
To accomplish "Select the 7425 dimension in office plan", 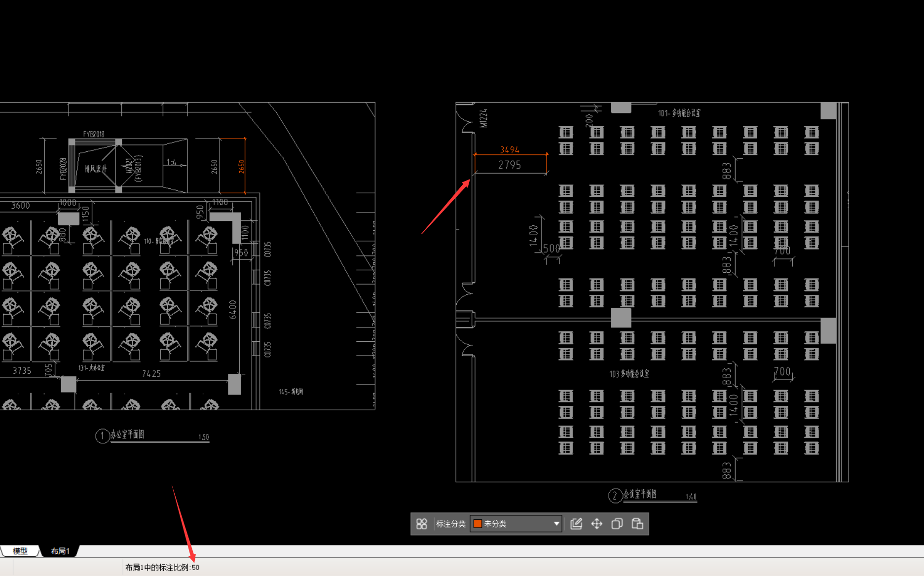I will (x=151, y=374).
